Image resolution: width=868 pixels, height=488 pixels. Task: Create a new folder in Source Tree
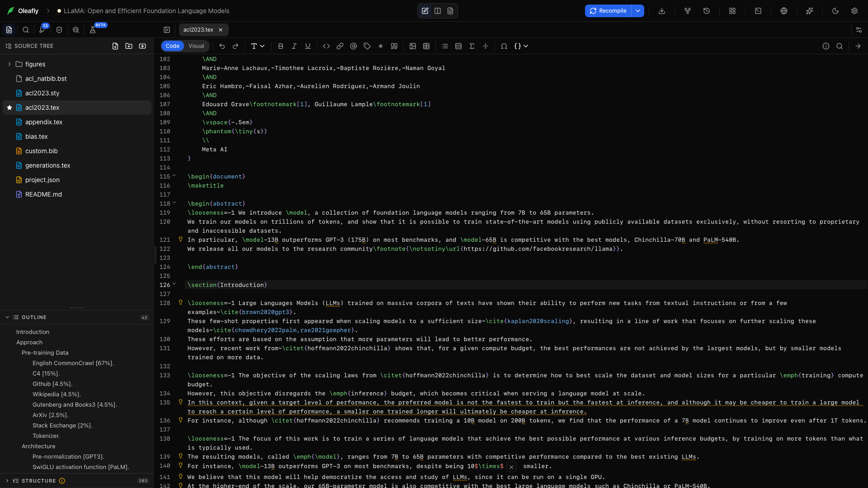pos(129,46)
